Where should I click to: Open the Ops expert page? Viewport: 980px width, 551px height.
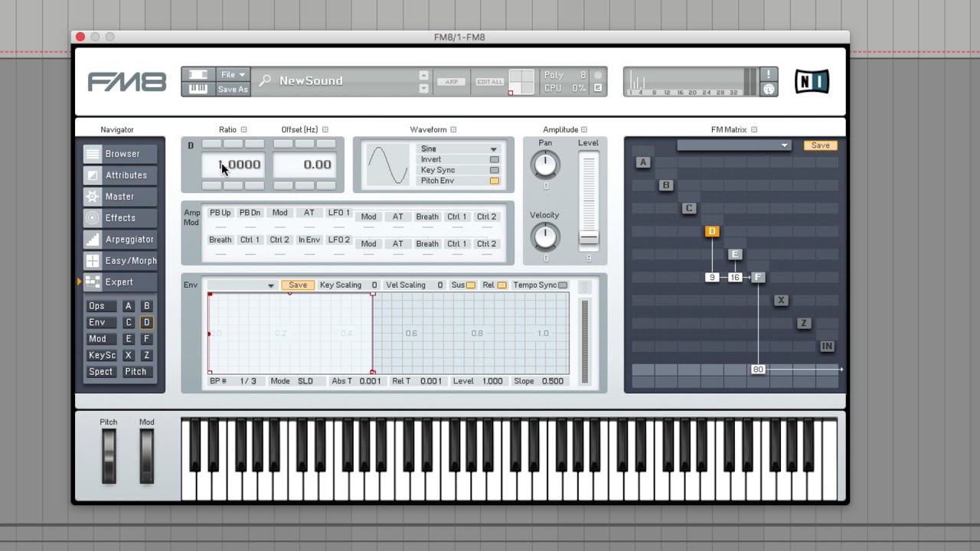100,306
